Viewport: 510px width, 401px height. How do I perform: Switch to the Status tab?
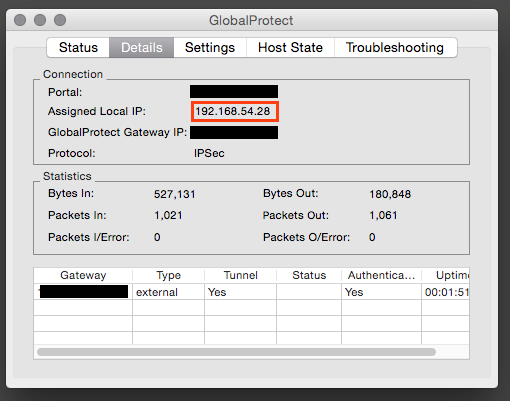coord(78,48)
